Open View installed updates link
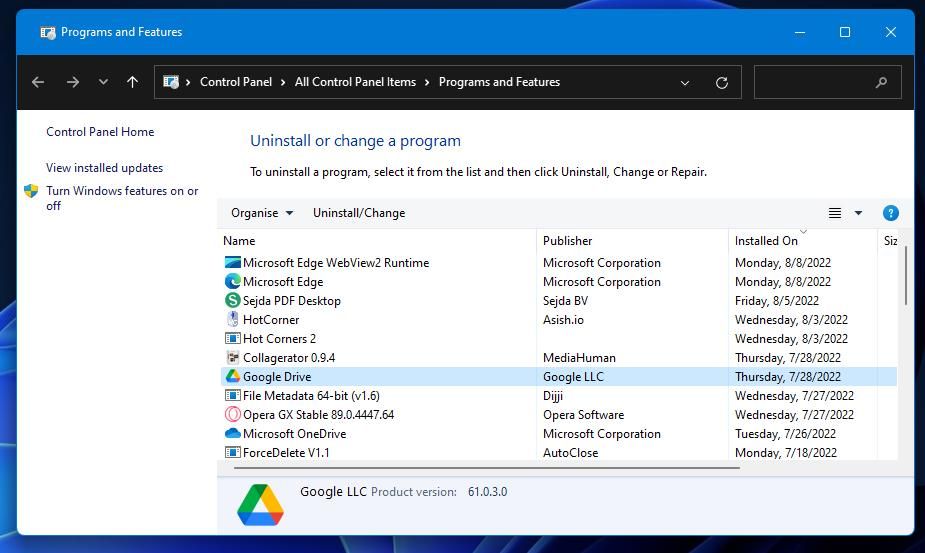 pos(104,168)
